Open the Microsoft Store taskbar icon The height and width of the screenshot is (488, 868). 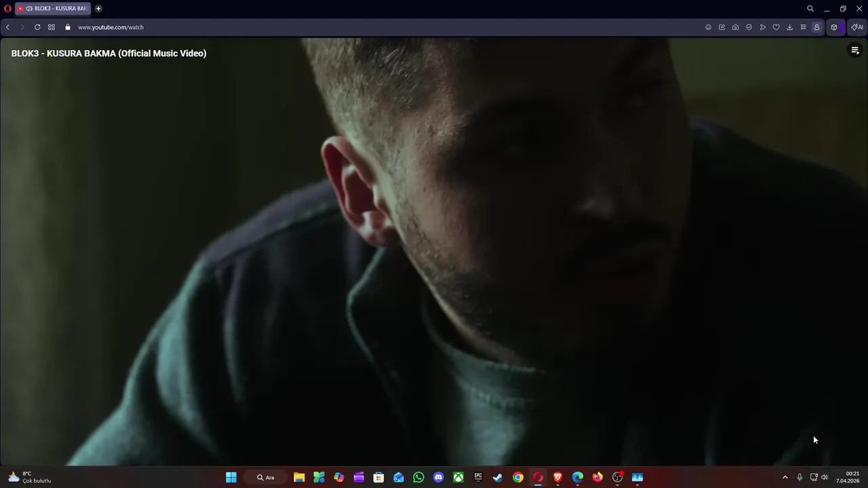click(x=378, y=477)
